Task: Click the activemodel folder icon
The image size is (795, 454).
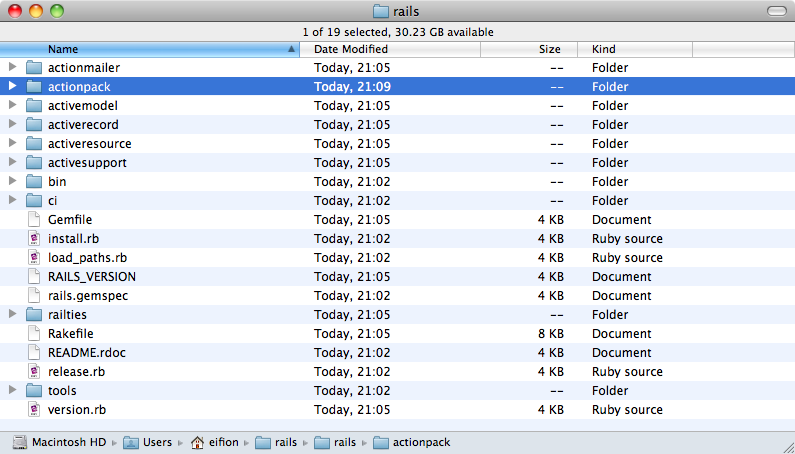Action: [x=34, y=106]
